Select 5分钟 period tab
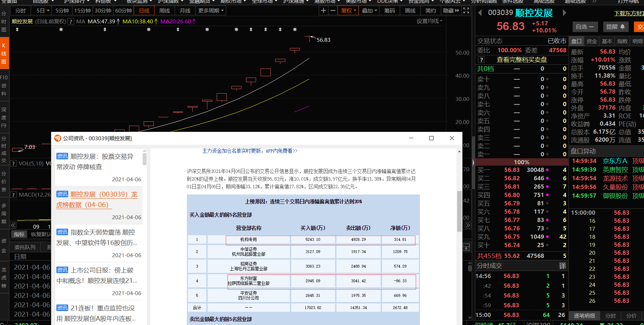 pos(62,10)
